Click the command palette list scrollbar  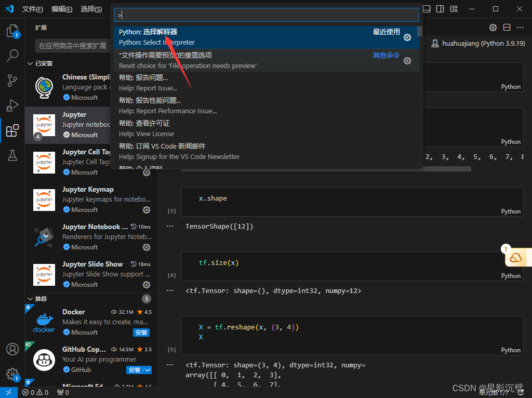[420, 31]
